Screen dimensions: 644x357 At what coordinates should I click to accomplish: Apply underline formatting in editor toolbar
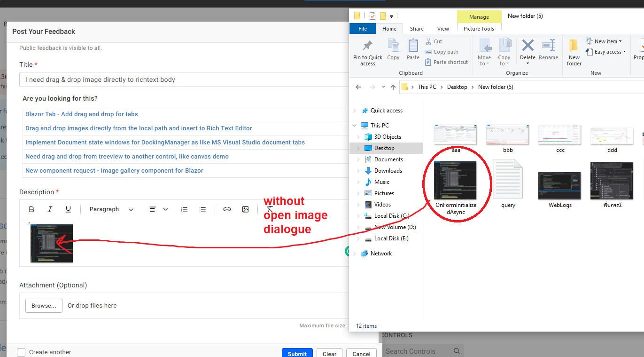pyautogui.click(x=68, y=209)
